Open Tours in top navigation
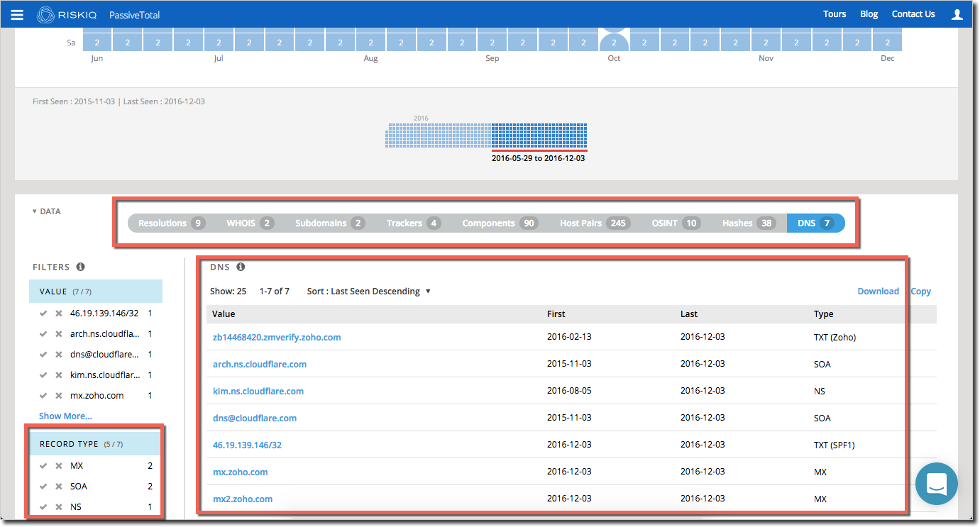The height and width of the screenshot is (527, 980). (x=835, y=14)
